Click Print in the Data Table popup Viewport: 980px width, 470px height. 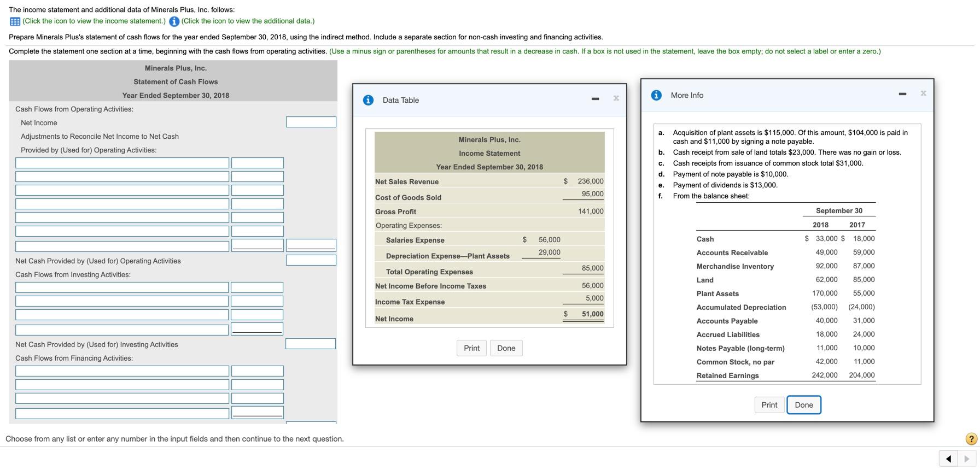tap(471, 348)
